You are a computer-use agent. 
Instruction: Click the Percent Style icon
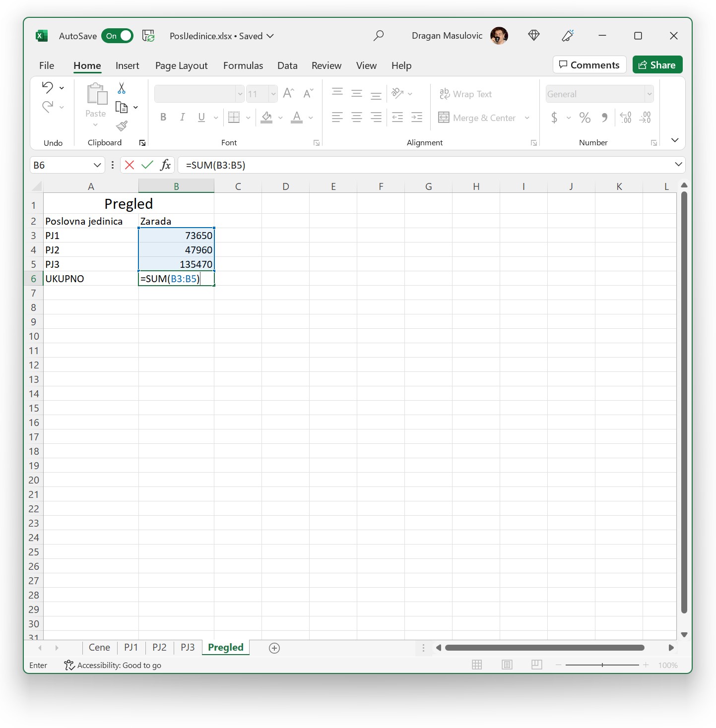[x=585, y=118]
